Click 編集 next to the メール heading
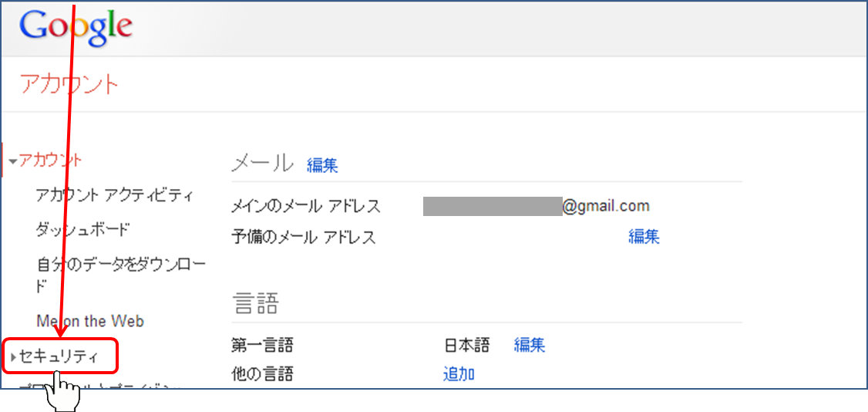868x412 pixels. pyautogui.click(x=322, y=165)
